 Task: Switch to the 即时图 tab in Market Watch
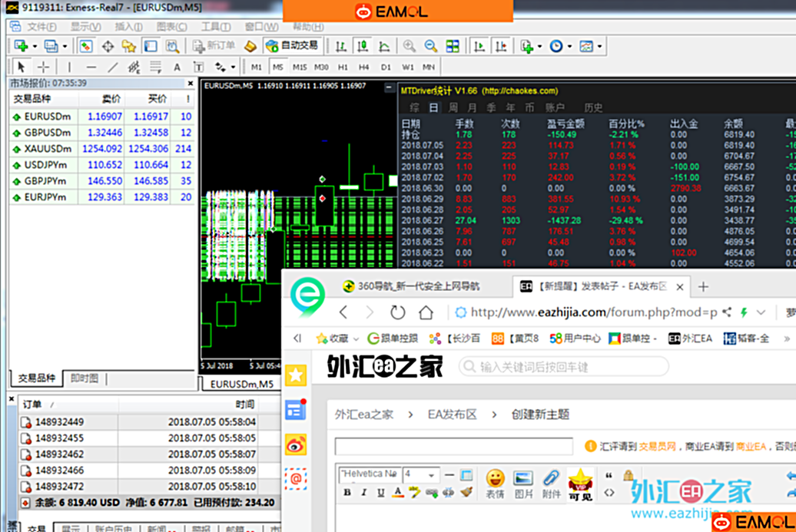click(85, 378)
